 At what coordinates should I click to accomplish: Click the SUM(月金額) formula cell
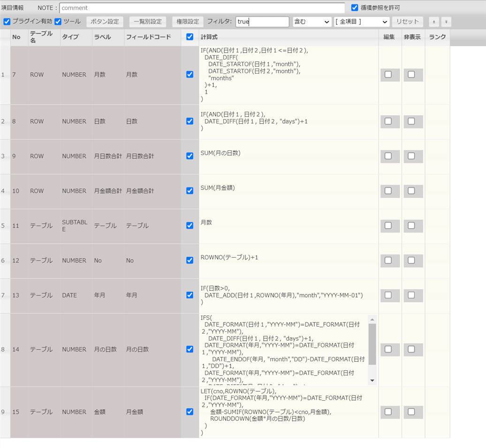[x=288, y=191]
